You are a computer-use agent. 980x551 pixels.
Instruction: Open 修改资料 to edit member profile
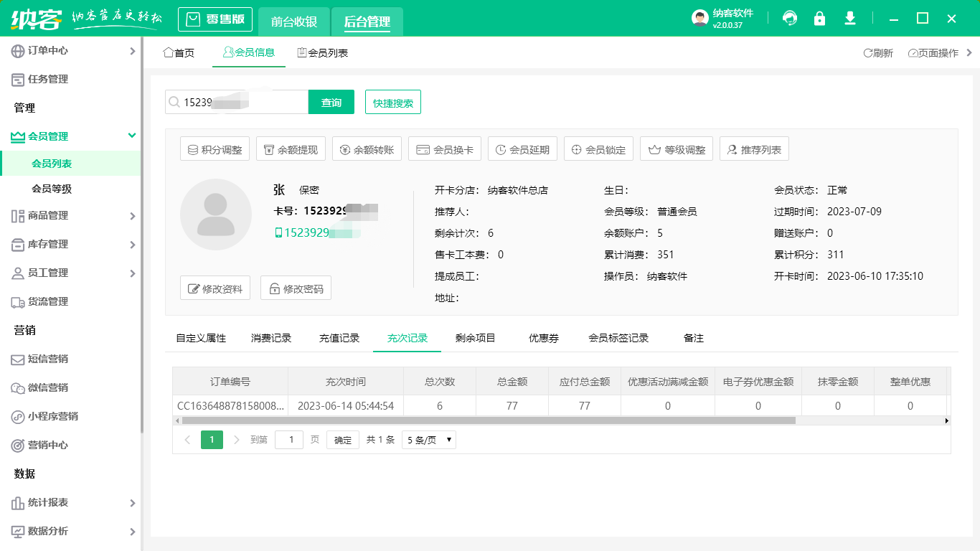tap(215, 288)
